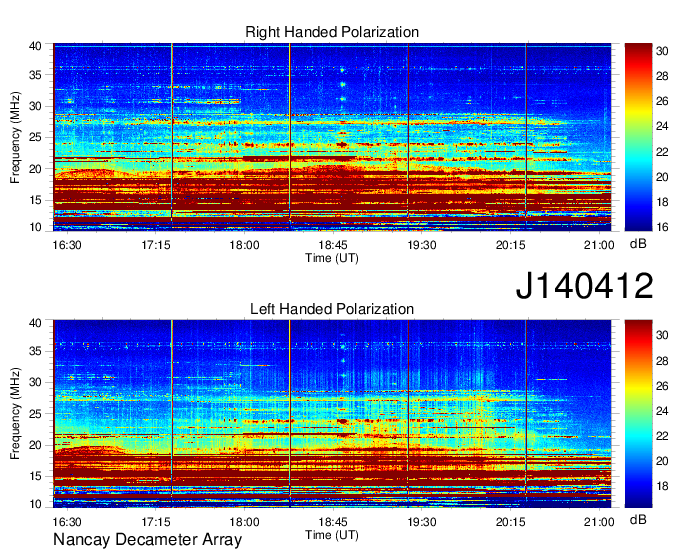
Task: Click the Right Handed spectrogram plot area
Action: (332, 137)
